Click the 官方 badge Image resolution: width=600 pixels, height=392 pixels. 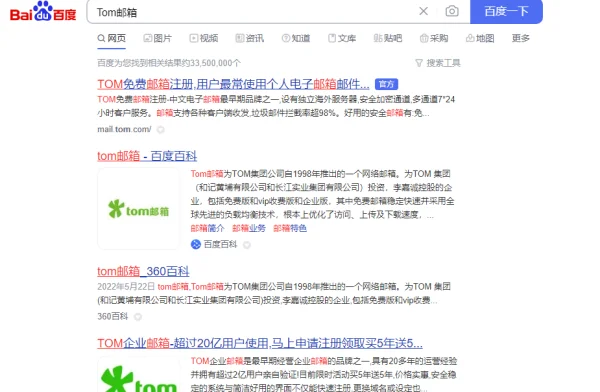386,84
